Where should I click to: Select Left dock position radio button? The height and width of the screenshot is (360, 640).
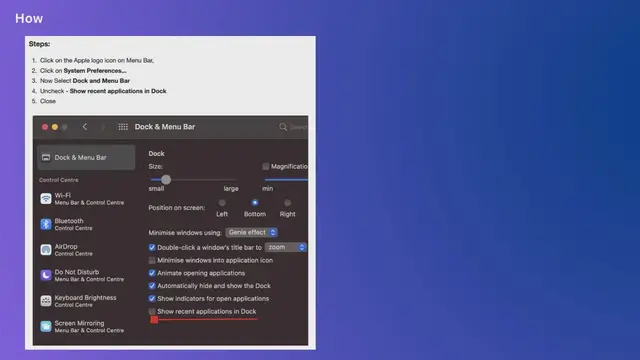tap(222, 202)
